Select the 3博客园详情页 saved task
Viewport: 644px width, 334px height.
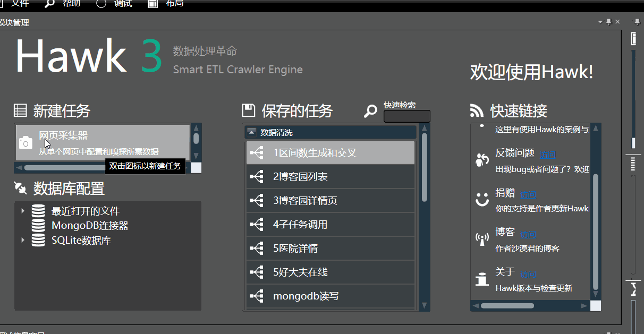pos(331,201)
